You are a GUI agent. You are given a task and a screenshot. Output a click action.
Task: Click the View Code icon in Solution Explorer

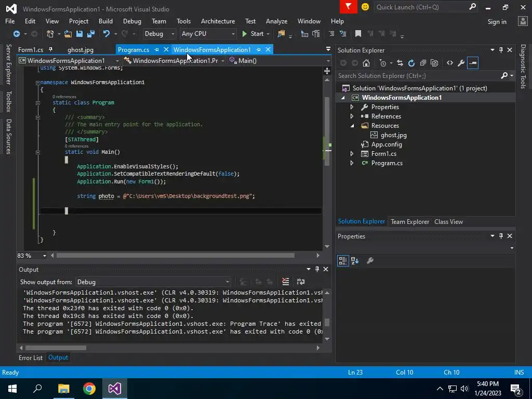point(450,63)
